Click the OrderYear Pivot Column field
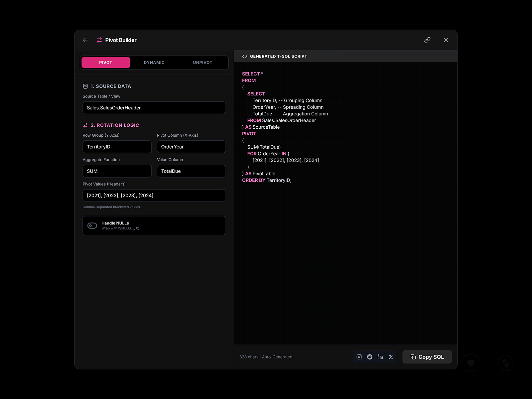This screenshot has height=399, width=532. 191,147
